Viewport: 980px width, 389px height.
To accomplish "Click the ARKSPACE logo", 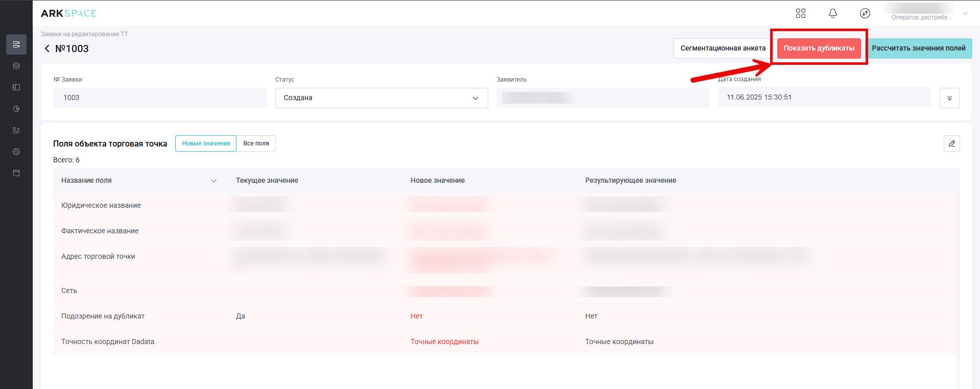I will click(68, 13).
